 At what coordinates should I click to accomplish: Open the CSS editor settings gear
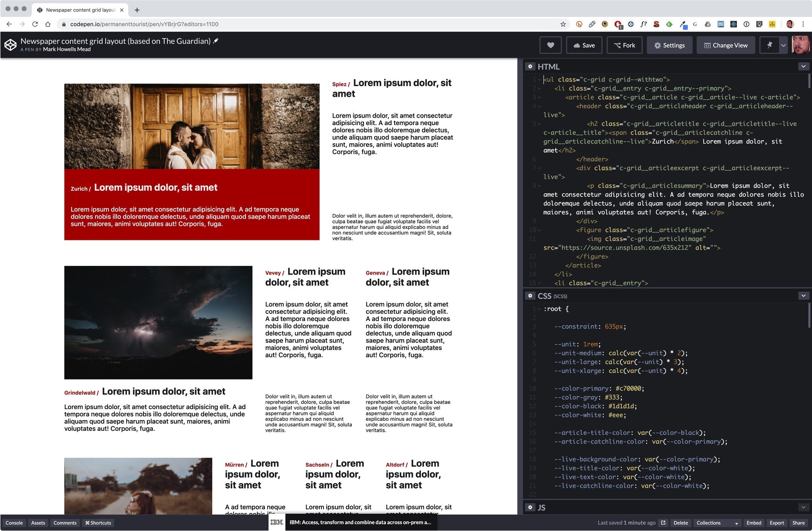click(x=530, y=296)
